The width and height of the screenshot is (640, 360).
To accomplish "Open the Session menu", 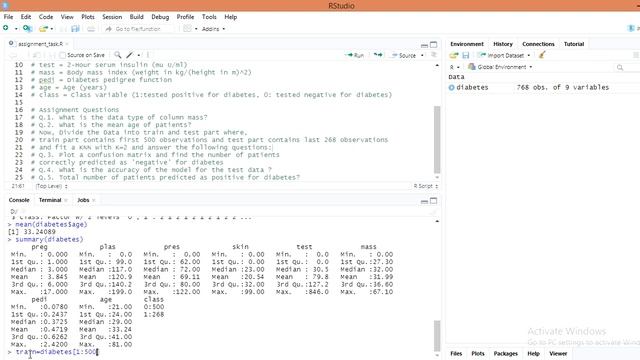I will coord(112,17).
